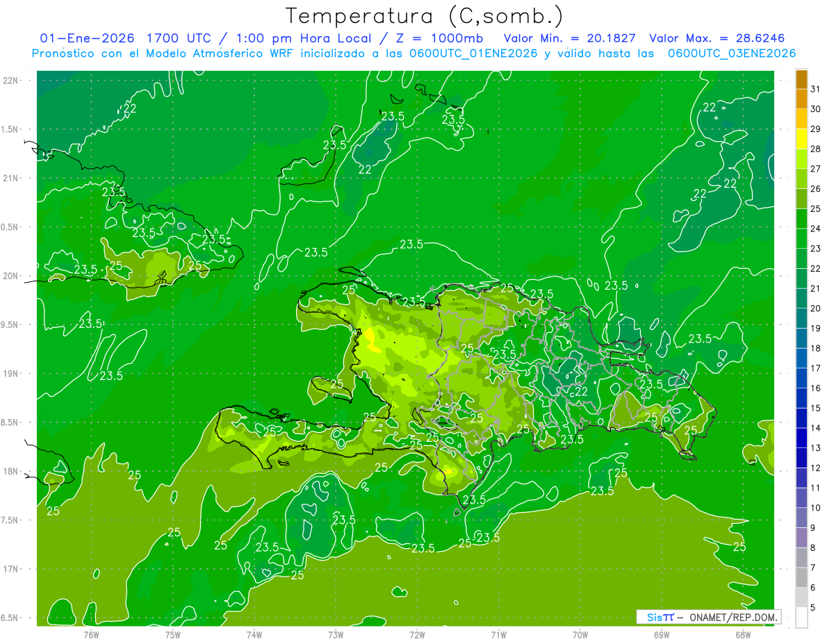This screenshot has width=834, height=644.
Task: Click the "19N" latitude axis label
Action: (11, 374)
